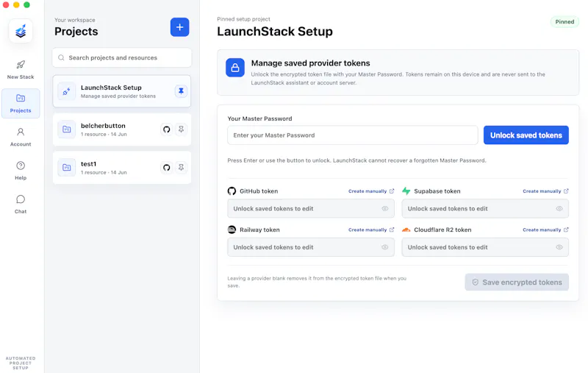
Task: Show the GitHub token value via eye icon
Action: [x=384, y=209]
